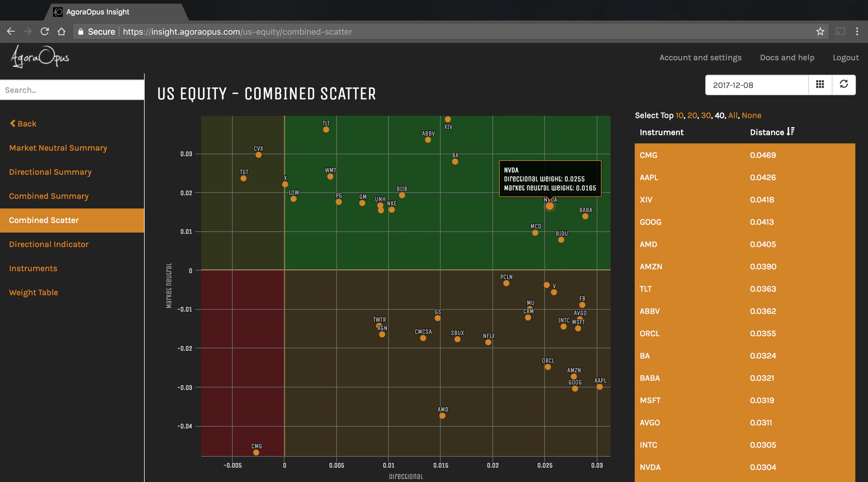
Task: Click the TGT data point on scatter
Action: click(243, 178)
